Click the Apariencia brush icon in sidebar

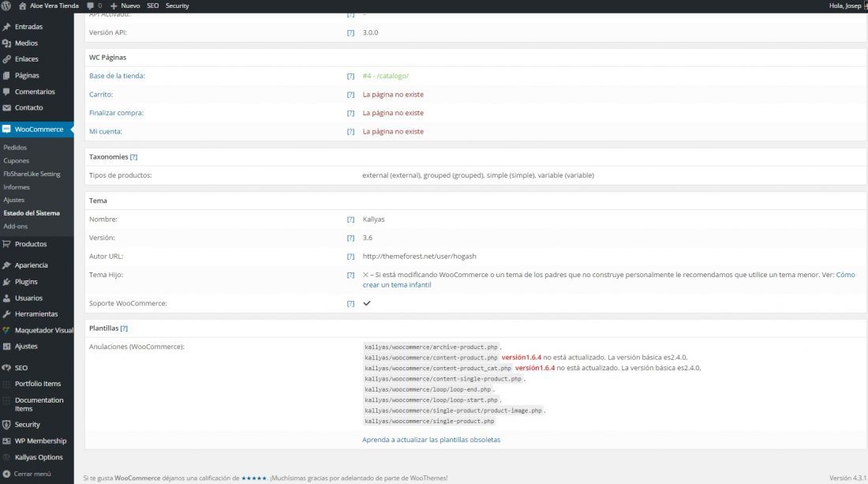pos(6,265)
